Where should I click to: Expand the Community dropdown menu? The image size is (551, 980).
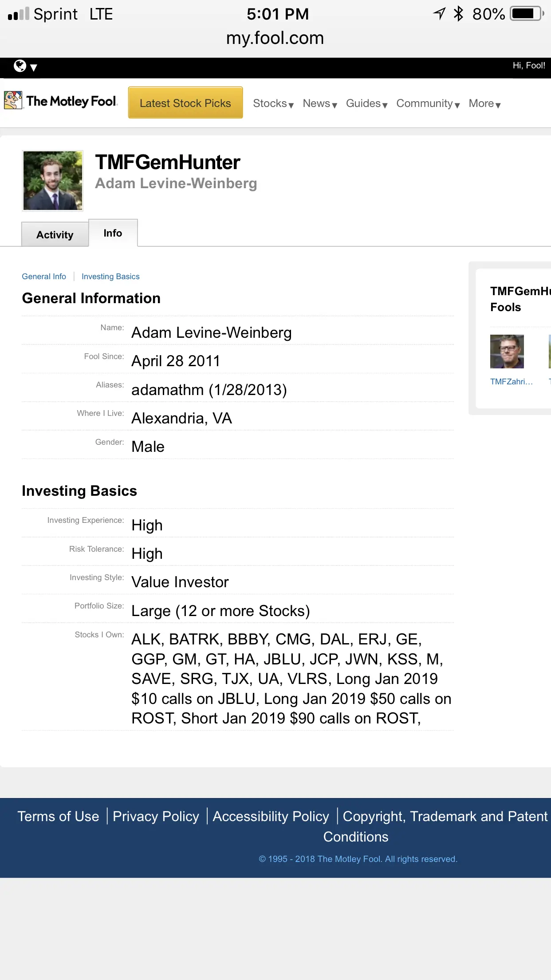[428, 103]
